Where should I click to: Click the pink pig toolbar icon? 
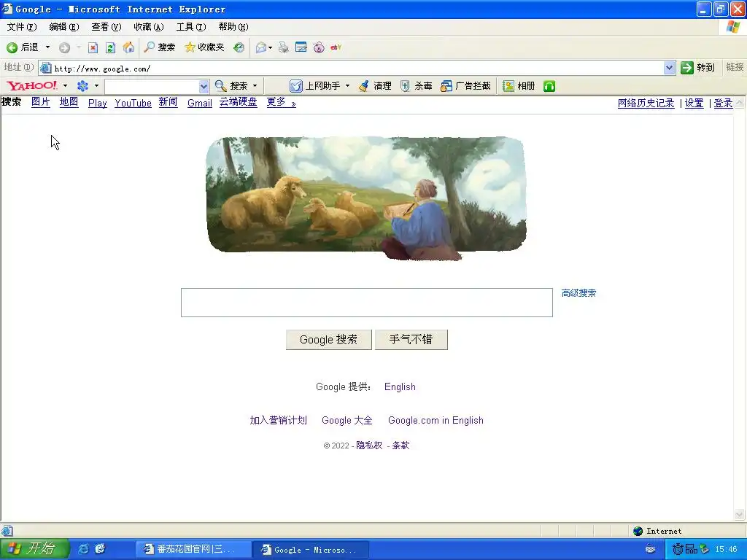point(319,47)
